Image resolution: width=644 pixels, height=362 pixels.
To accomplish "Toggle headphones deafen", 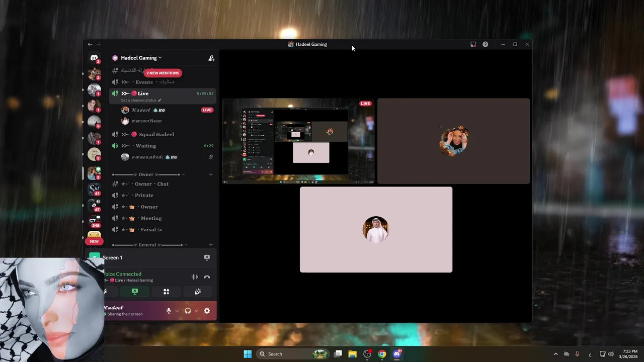I will coord(188,311).
